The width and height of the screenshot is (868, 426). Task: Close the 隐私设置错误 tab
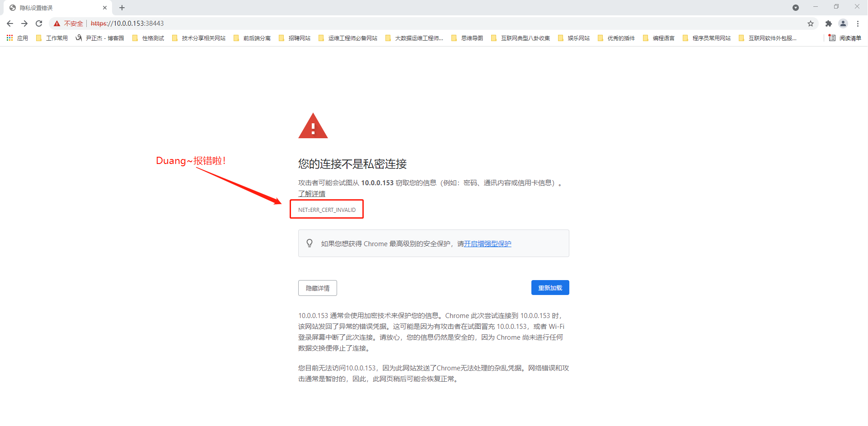tap(105, 8)
